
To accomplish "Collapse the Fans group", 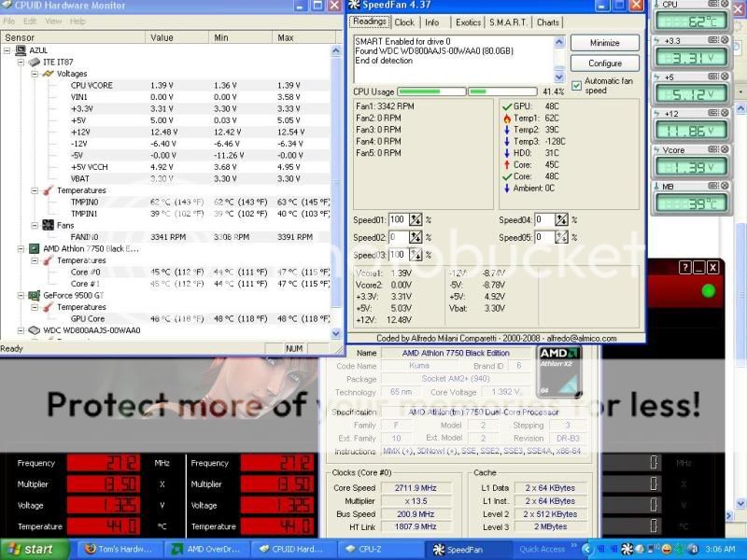I will point(35,225).
